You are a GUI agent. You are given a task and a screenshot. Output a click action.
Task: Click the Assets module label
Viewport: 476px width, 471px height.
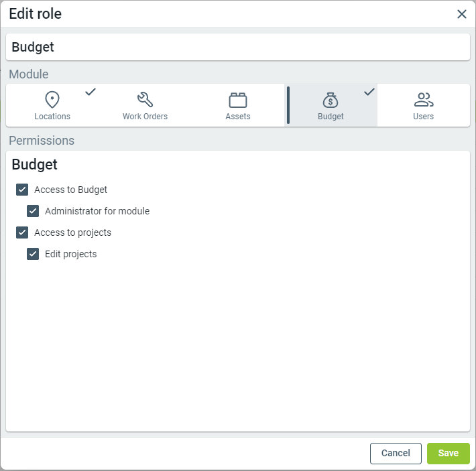[x=238, y=117]
